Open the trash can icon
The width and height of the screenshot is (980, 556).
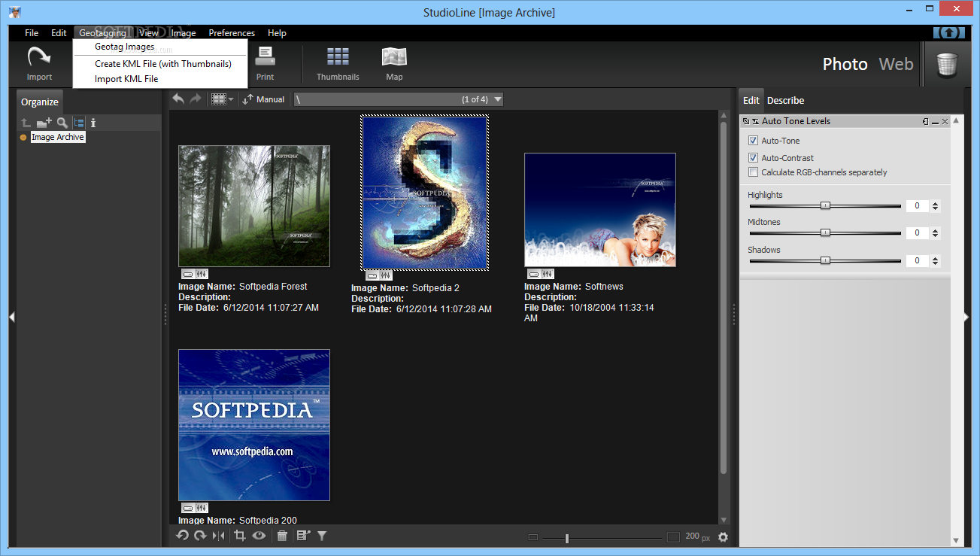[947, 64]
